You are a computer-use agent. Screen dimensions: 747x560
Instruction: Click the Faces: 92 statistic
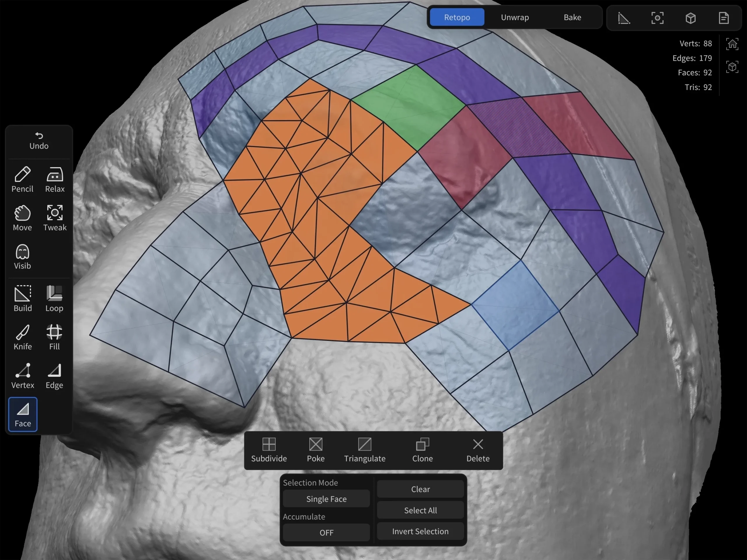[695, 73]
